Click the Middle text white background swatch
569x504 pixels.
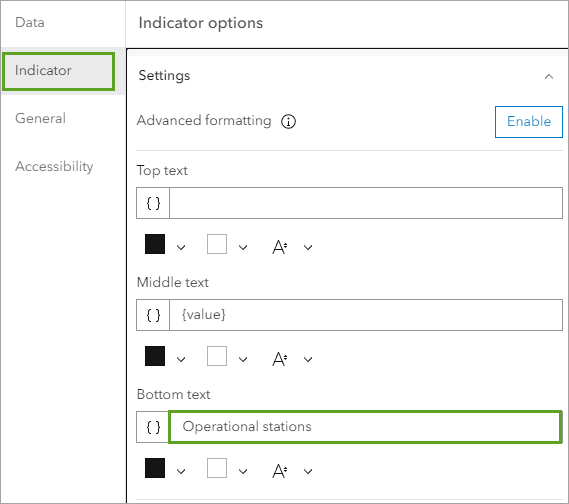point(217,356)
